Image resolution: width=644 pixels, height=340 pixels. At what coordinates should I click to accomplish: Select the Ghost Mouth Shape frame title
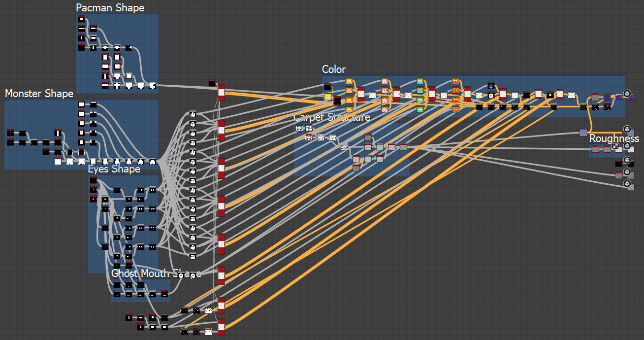(156, 273)
